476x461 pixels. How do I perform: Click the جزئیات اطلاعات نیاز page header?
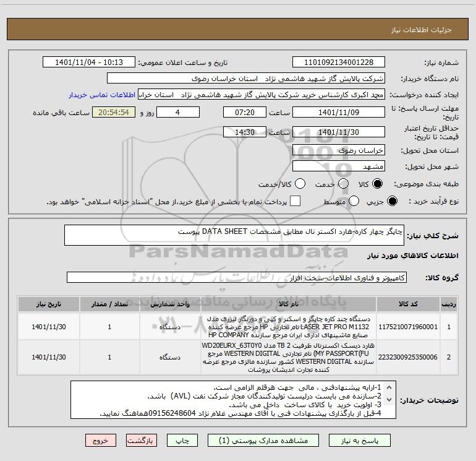click(421, 30)
